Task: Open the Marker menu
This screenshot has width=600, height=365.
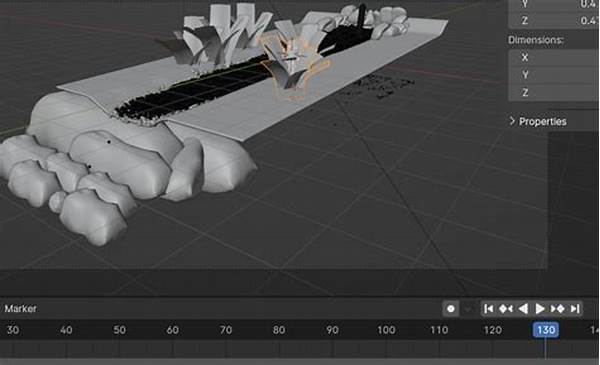Action: point(21,308)
